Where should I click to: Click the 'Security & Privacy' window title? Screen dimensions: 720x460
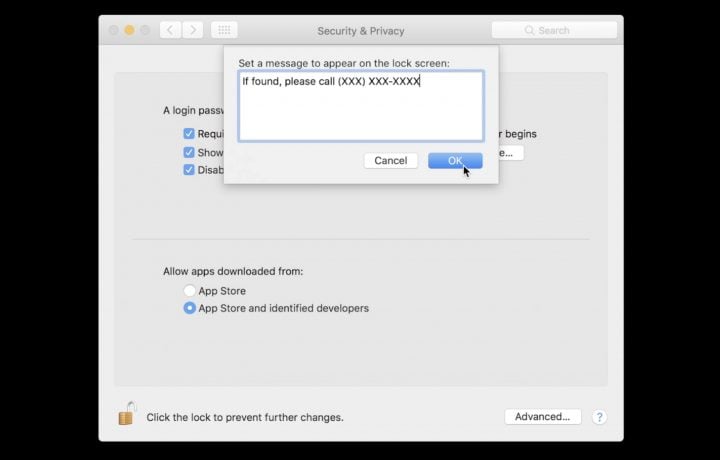coord(361,31)
